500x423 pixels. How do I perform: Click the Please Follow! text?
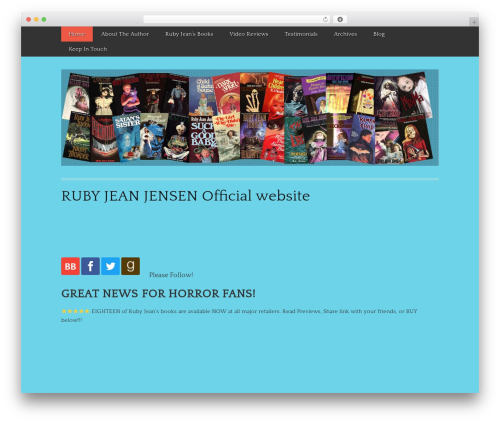[x=171, y=275]
